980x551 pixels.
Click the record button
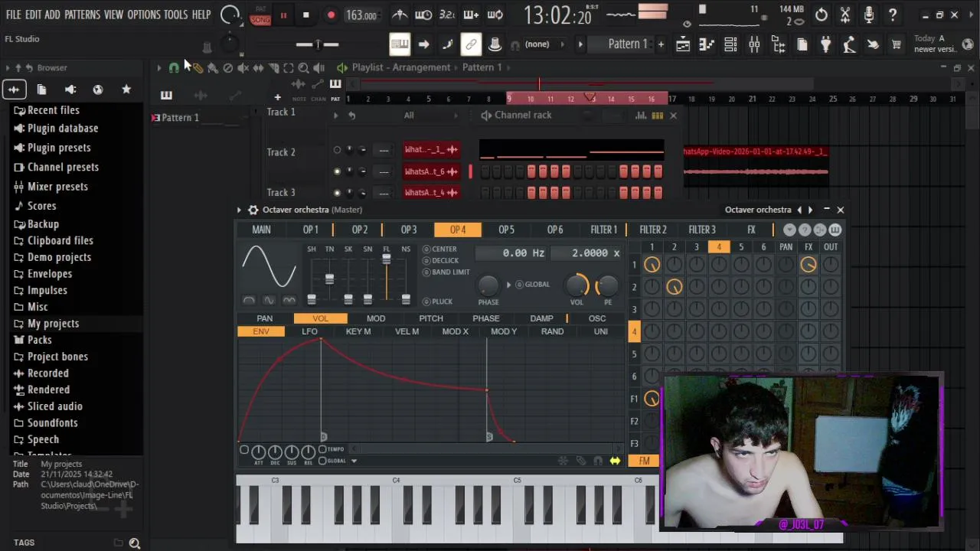pos(331,15)
